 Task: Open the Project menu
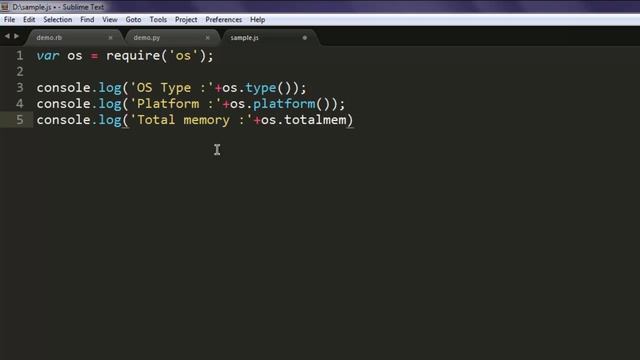pyautogui.click(x=186, y=20)
